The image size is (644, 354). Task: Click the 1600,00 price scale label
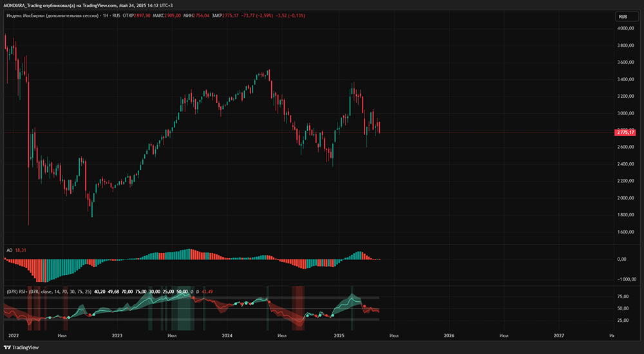[627, 232]
